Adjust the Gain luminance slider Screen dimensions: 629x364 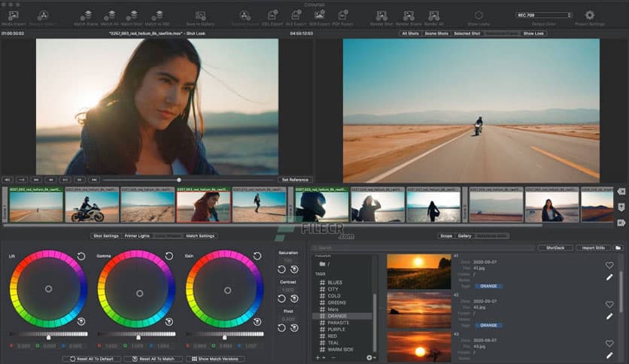225,337
